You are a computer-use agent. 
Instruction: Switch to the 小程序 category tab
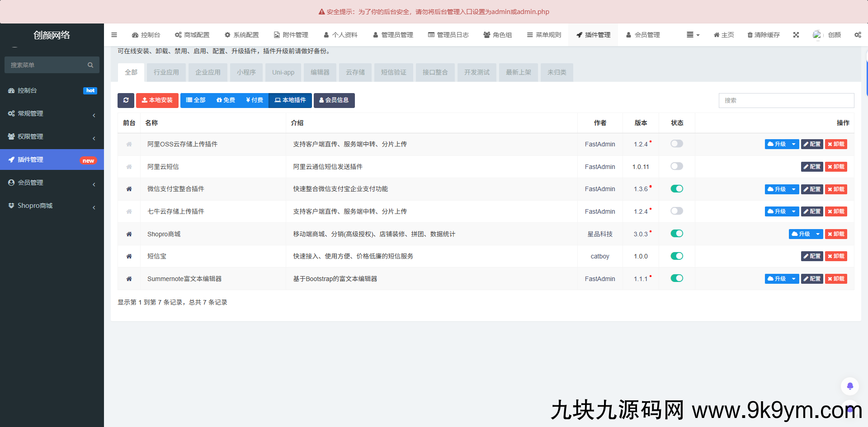point(246,72)
